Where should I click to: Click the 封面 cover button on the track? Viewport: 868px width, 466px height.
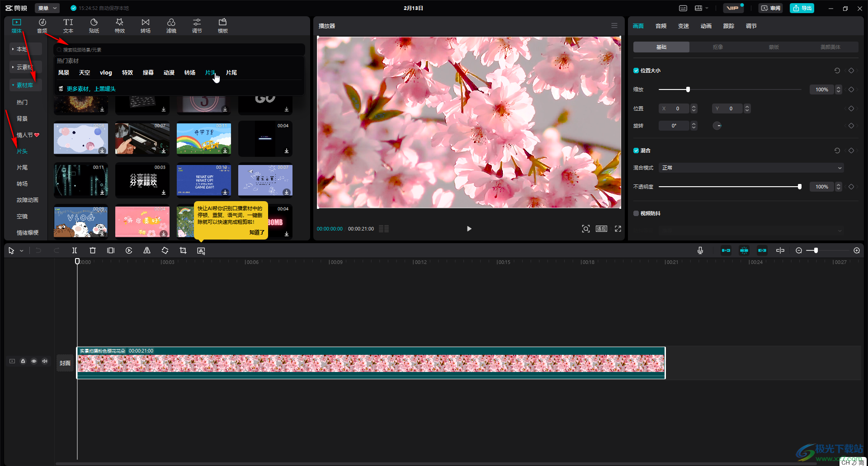click(x=65, y=363)
